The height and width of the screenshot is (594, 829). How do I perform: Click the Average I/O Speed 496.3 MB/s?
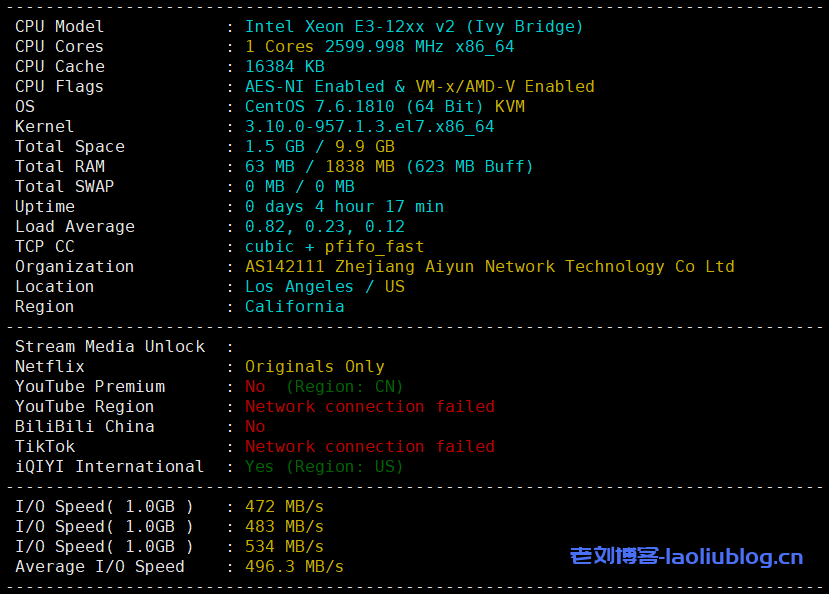pos(294,567)
